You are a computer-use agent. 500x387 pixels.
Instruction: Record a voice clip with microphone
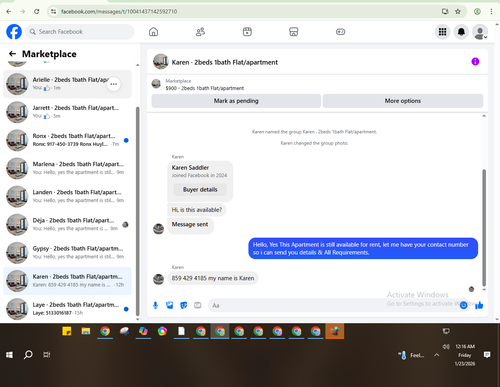coord(155,305)
